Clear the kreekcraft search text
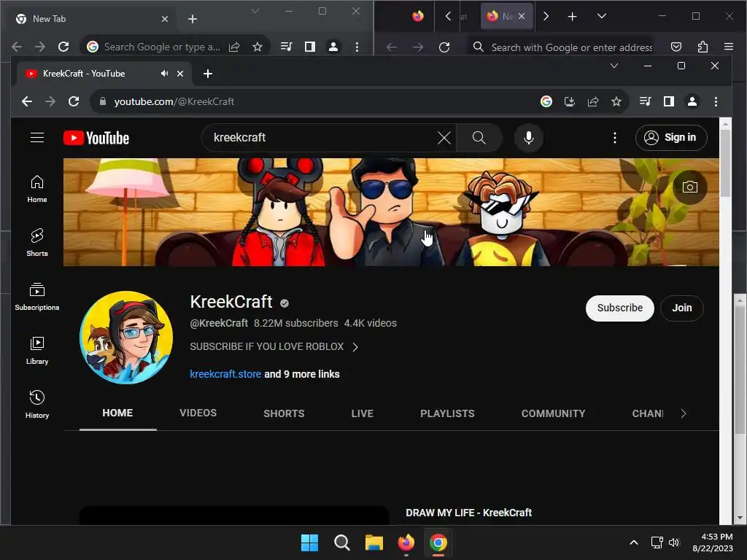 [x=444, y=138]
